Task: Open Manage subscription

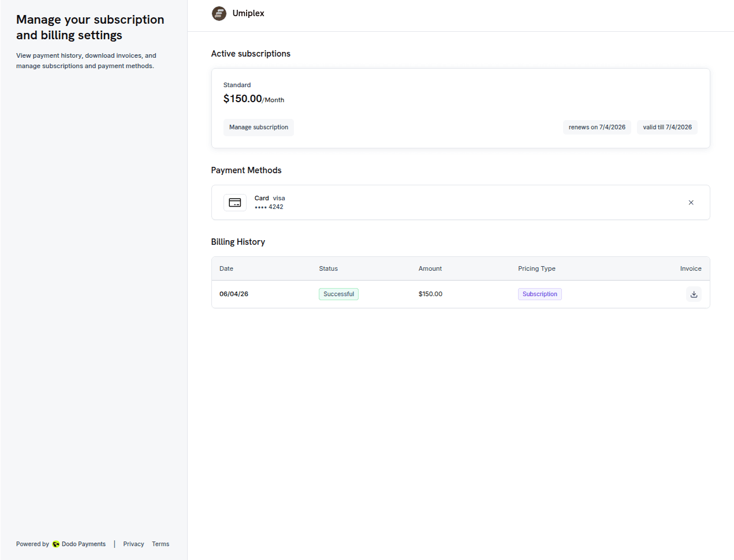Action: 258,127
